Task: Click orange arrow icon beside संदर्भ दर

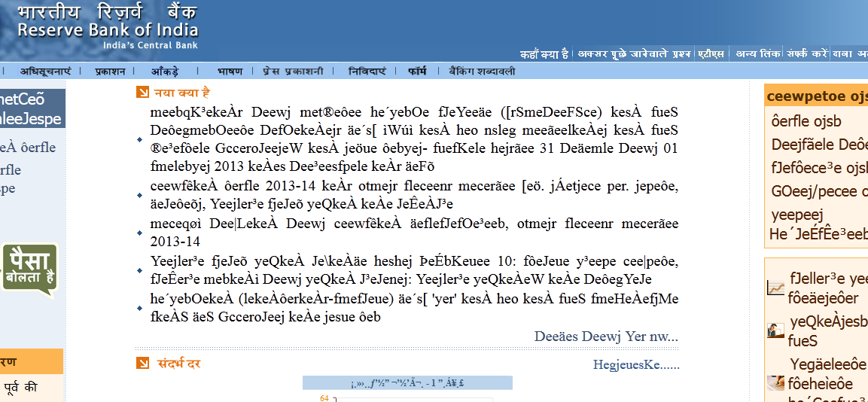Action: (x=142, y=364)
